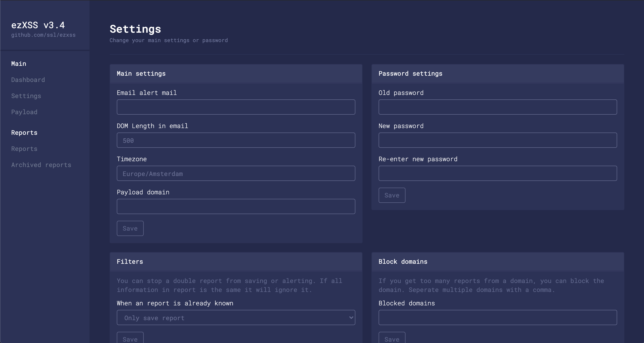Click the Payload domain field
Viewport: 644px width, 343px height.
(236, 206)
